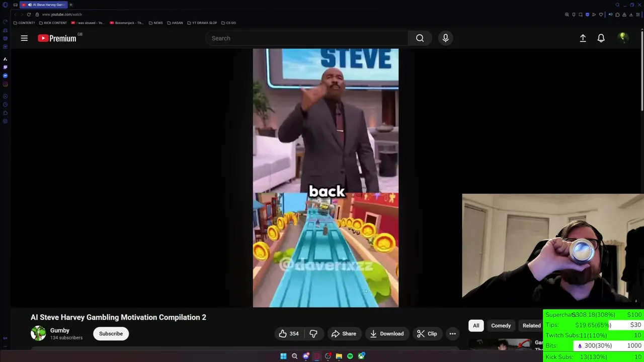
Task: Click the page address bar URL
Action: tap(62, 15)
